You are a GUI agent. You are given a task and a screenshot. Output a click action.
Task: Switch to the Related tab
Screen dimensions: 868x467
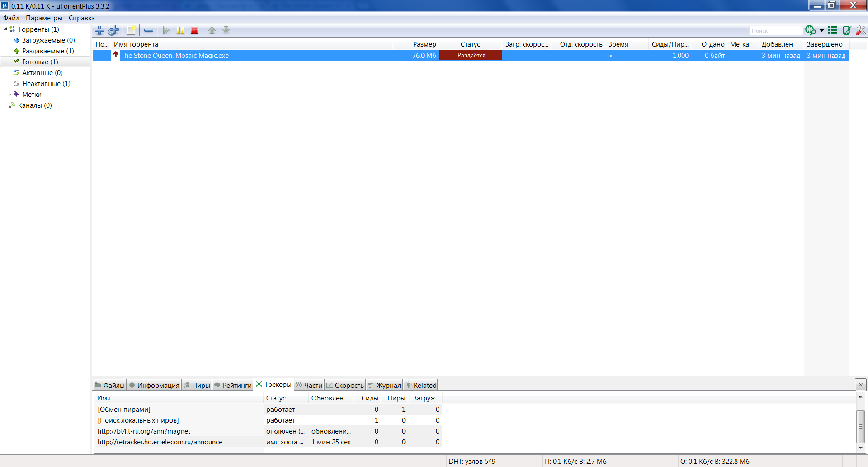click(420, 385)
